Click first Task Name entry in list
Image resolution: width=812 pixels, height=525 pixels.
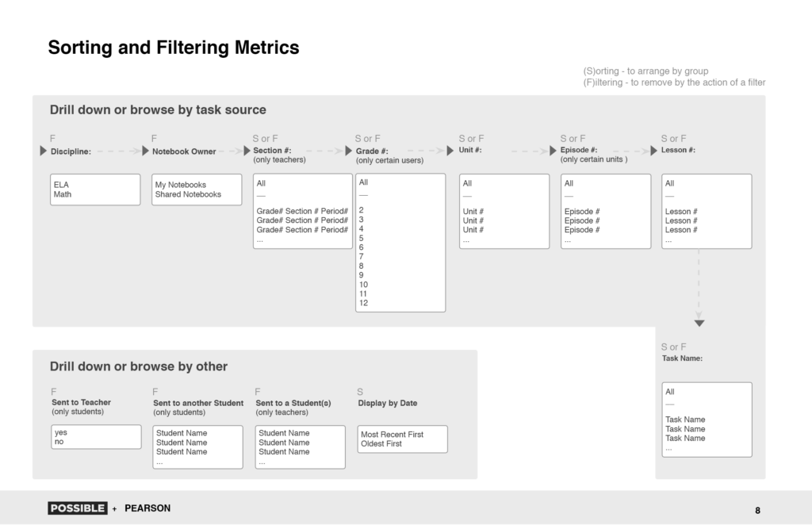point(685,420)
